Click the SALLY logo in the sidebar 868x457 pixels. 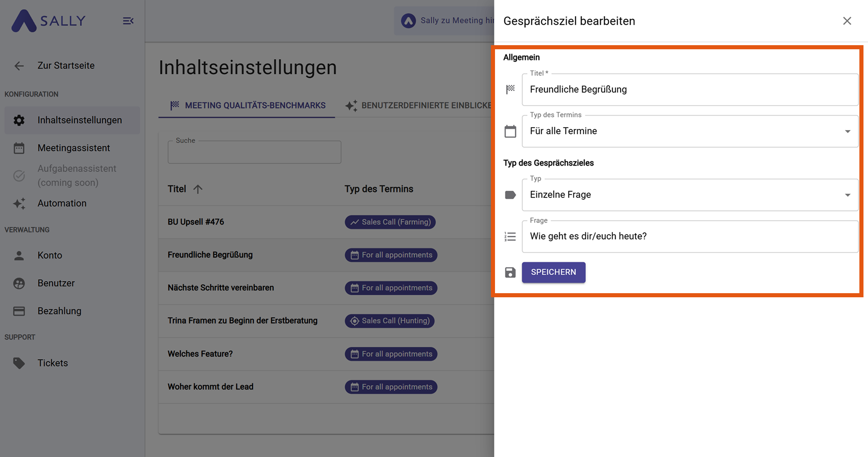48,21
